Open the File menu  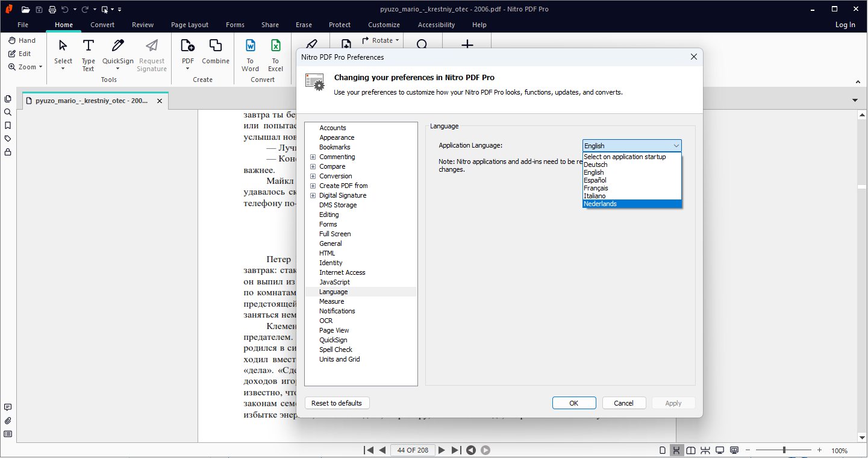23,25
